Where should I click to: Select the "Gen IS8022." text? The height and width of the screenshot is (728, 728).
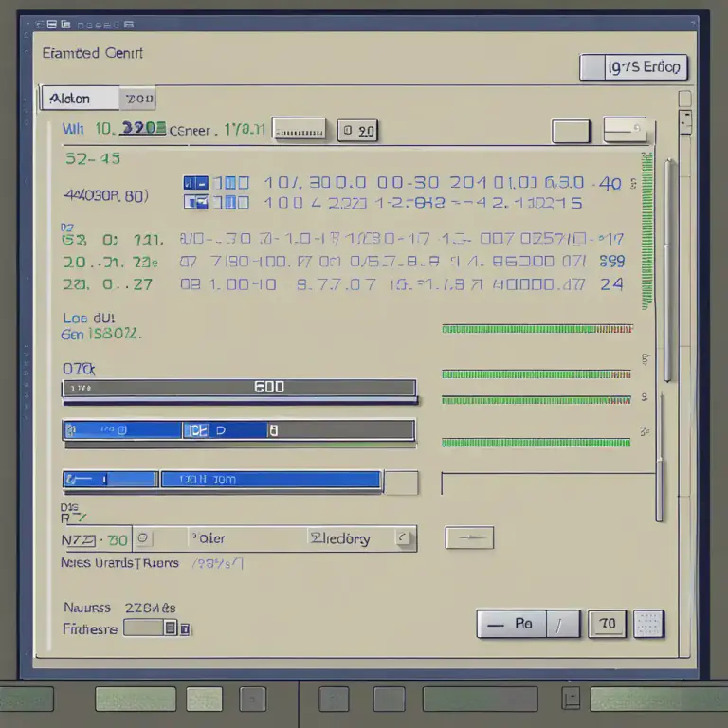click(100, 334)
